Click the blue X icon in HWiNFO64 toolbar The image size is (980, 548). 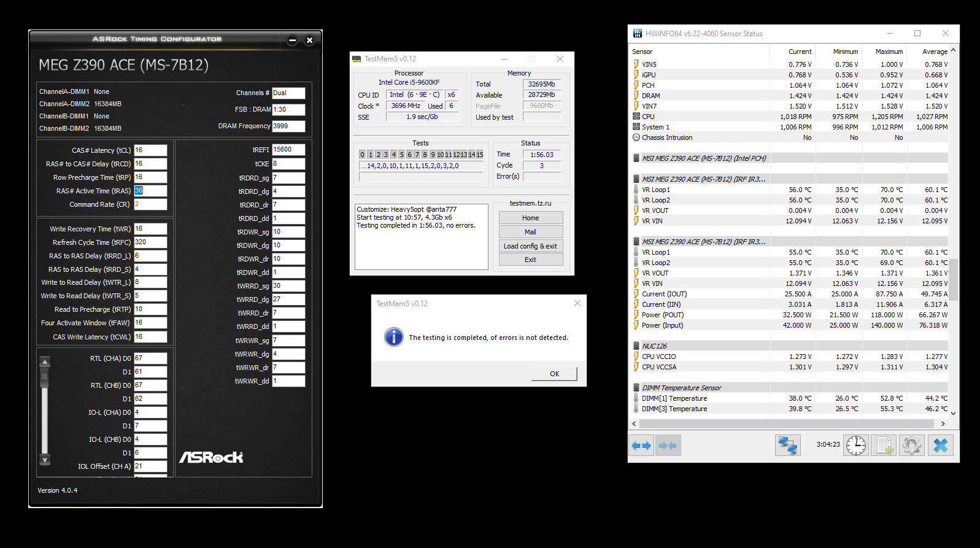(940, 446)
